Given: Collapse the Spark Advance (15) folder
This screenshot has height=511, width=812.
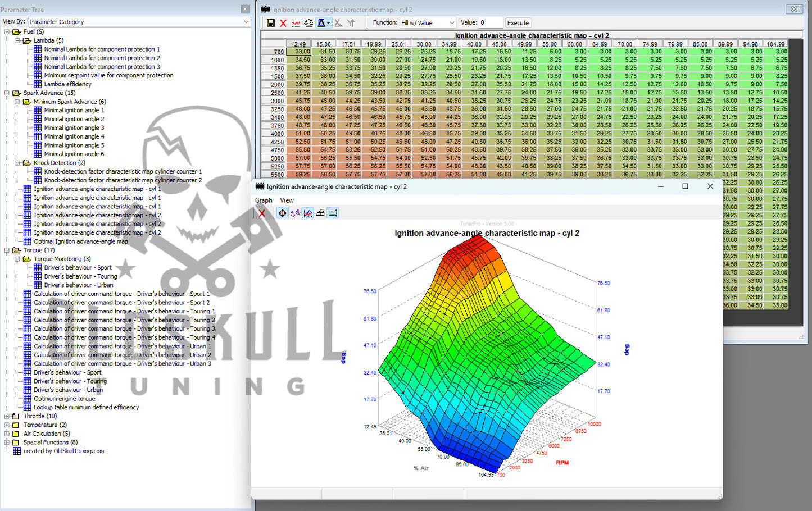Looking at the screenshot, I should [7, 93].
